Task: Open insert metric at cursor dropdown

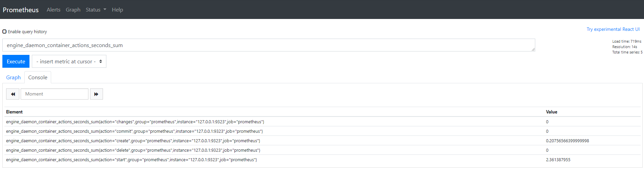Action: (x=69, y=61)
